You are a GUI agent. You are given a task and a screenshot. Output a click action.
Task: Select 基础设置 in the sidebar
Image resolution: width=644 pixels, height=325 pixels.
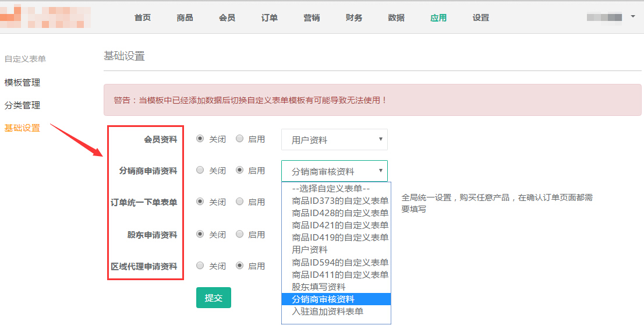point(22,128)
